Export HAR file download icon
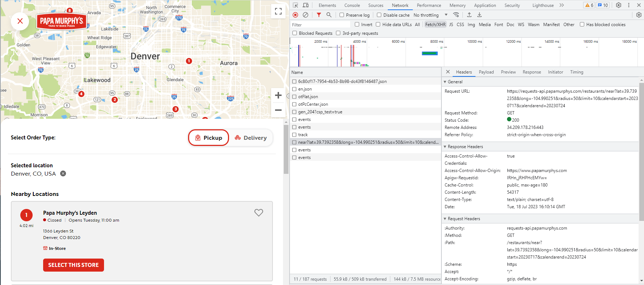 point(479,15)
